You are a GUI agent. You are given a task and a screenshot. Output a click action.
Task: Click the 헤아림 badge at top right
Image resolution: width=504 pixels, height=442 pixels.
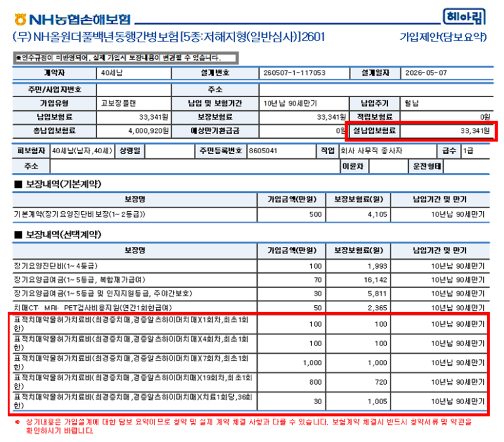(464, 17)
